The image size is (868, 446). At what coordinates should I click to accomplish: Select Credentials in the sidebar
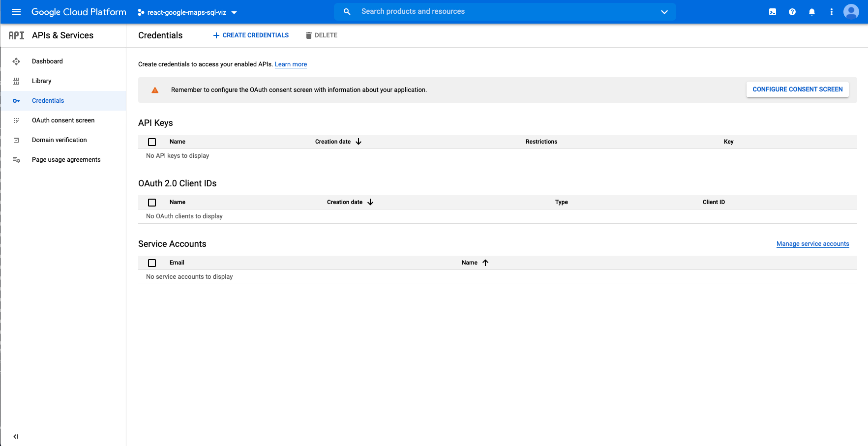tap(48, 101)
